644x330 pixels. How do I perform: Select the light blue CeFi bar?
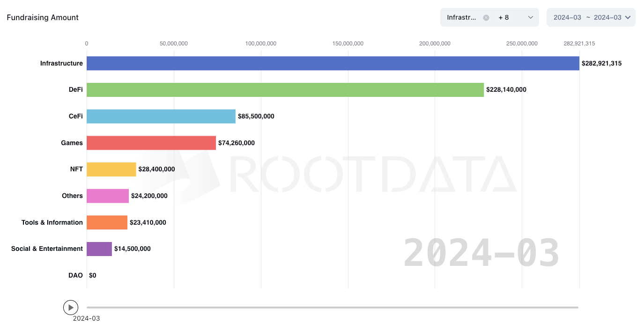coord(161,116)
